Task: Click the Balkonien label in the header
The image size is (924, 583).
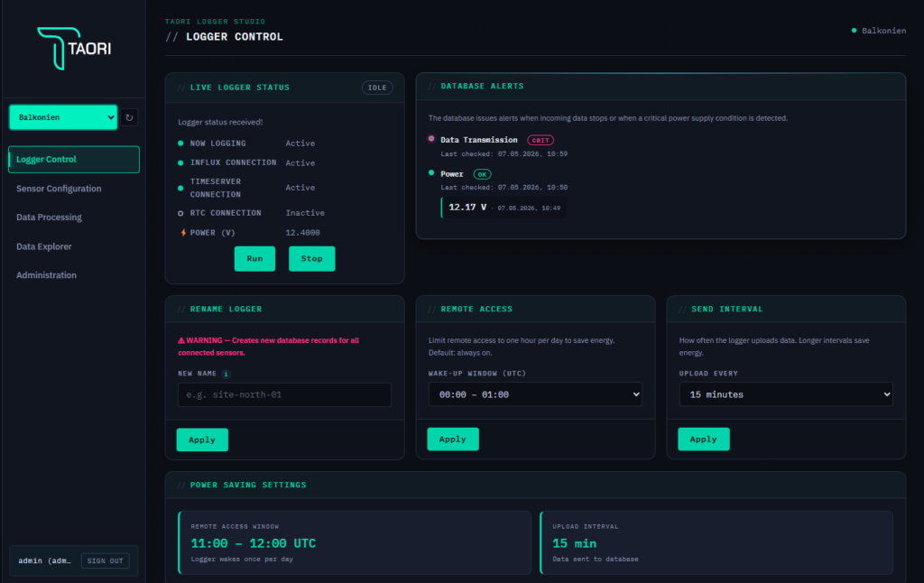Action: 884,31
